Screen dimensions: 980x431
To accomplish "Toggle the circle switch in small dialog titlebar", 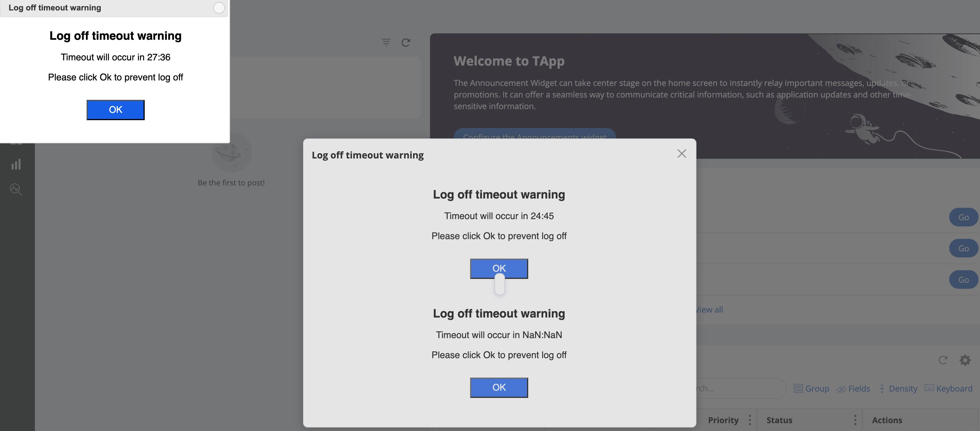I will pyautogui.click(x=219, y=8).
